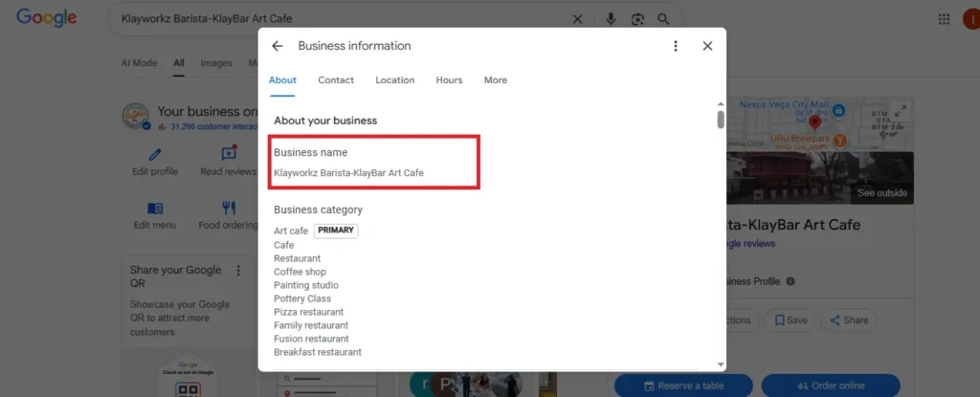
Task: Click the dialog scrollbar up arrow
Action: tap(721, 103)
